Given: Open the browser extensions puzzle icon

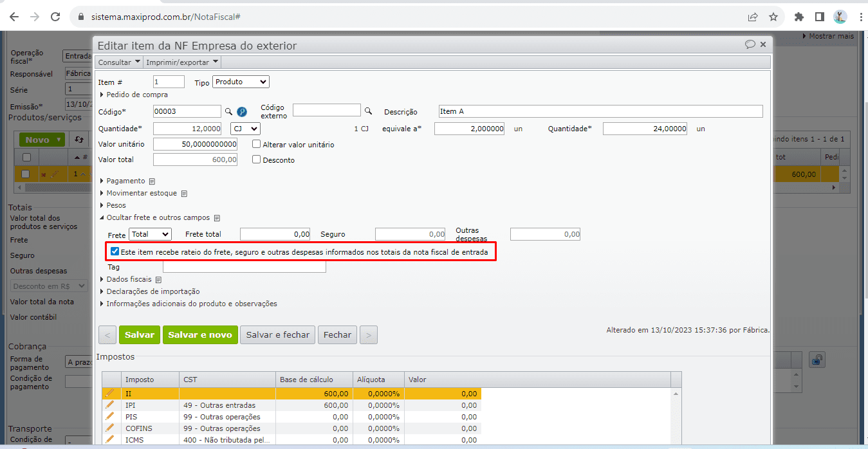Looking at the screenshot, I should tap(799, 17).
